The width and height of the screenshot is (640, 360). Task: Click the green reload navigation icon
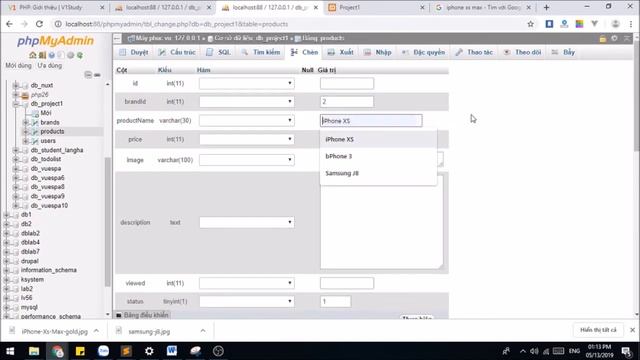click(80, 55)
